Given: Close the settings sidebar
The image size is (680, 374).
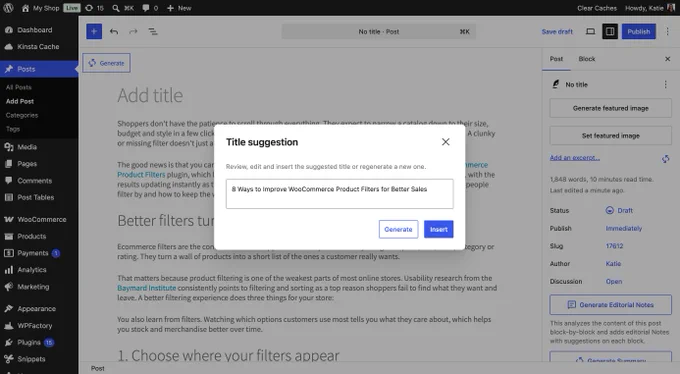Looking at the screenshot, I should 667,59.
